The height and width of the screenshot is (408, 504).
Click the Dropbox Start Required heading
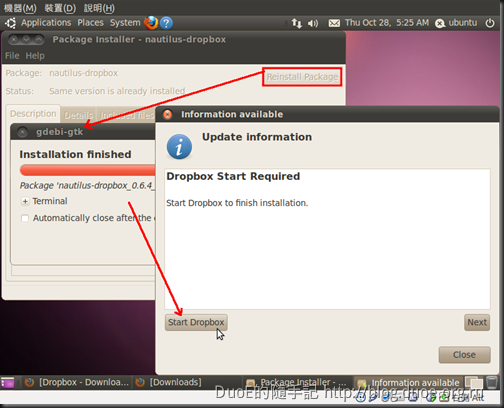coord(233,176)
